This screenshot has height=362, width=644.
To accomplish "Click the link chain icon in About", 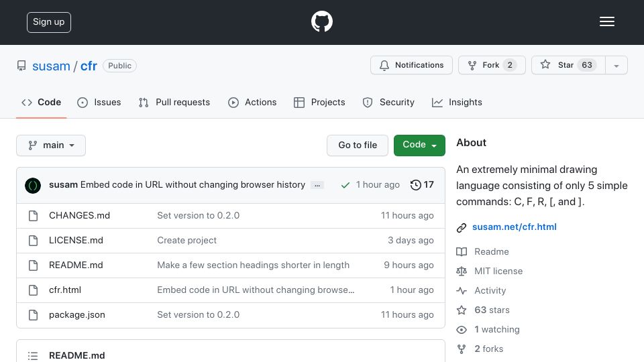I will point(462,227).
